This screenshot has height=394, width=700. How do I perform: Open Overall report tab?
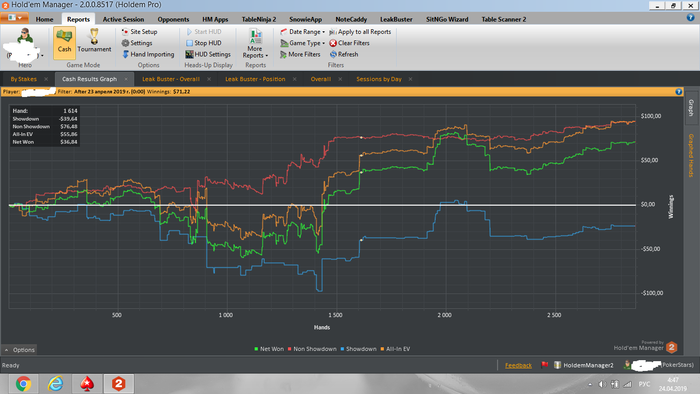pyautogui.click(x=321, y=79)
